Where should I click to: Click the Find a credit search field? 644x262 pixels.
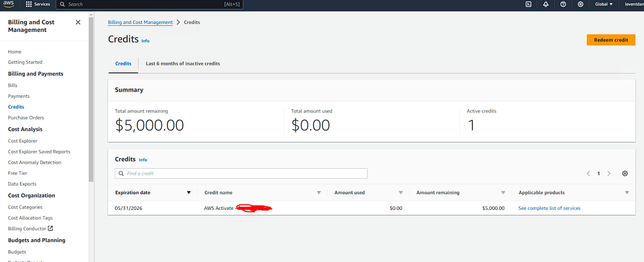click(x=241, y=173)
